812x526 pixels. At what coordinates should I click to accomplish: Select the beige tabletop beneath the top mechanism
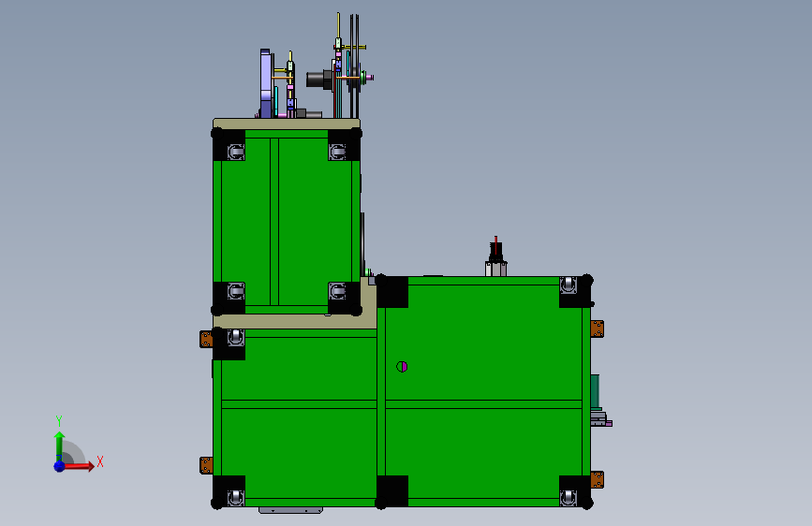click(x=287, y=124)
